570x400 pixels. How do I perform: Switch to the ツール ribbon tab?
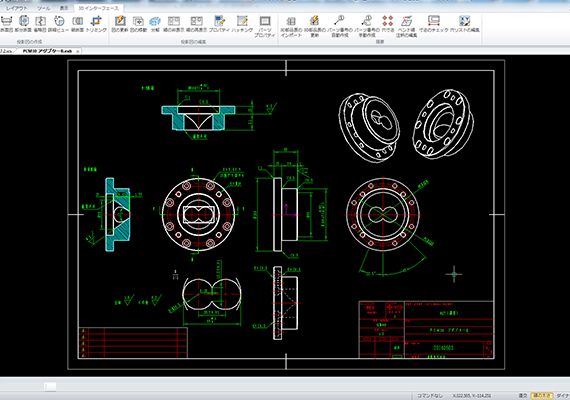pos(44,8)
